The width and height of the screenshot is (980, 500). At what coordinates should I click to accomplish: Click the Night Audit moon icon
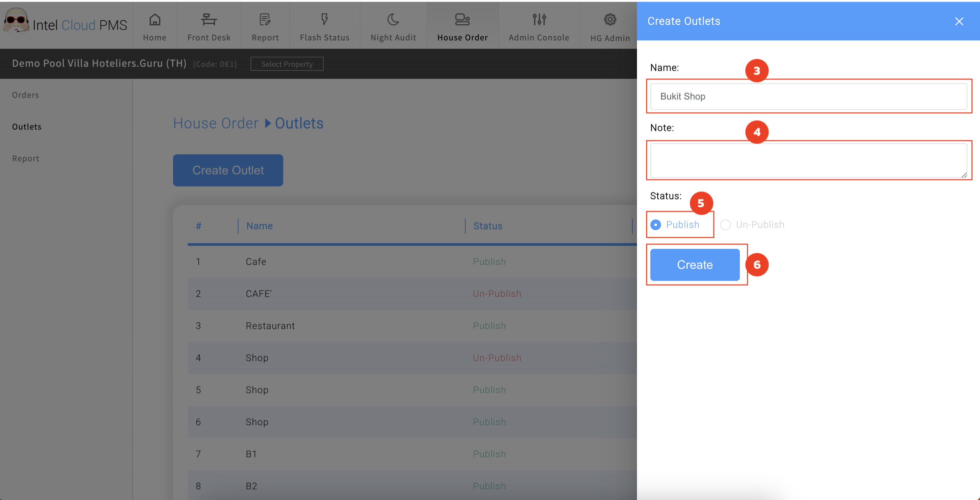(x=393, y=20)
